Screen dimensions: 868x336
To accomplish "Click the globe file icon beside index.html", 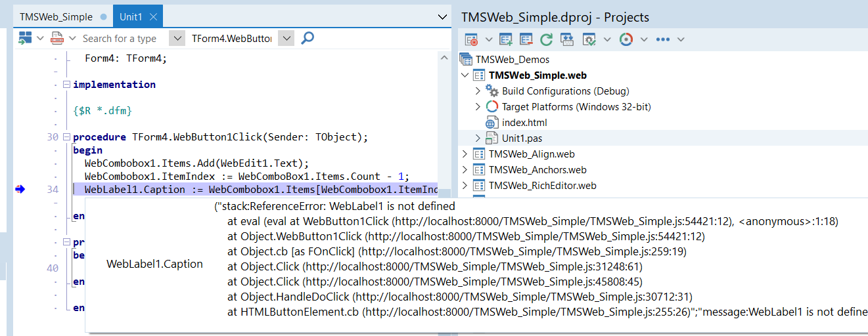I will coord(491,123).
